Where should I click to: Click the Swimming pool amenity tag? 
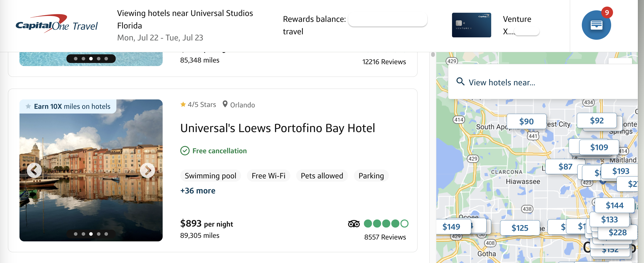pos(210,176)
